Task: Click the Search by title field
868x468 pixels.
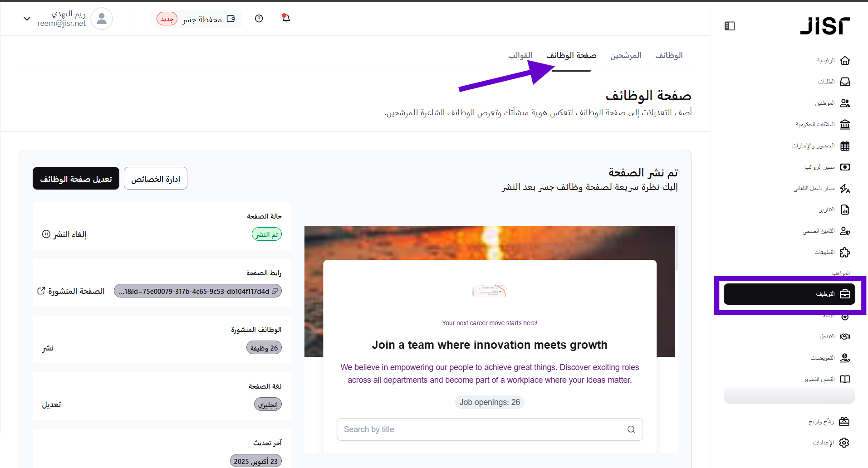Action: pos(481,429)
